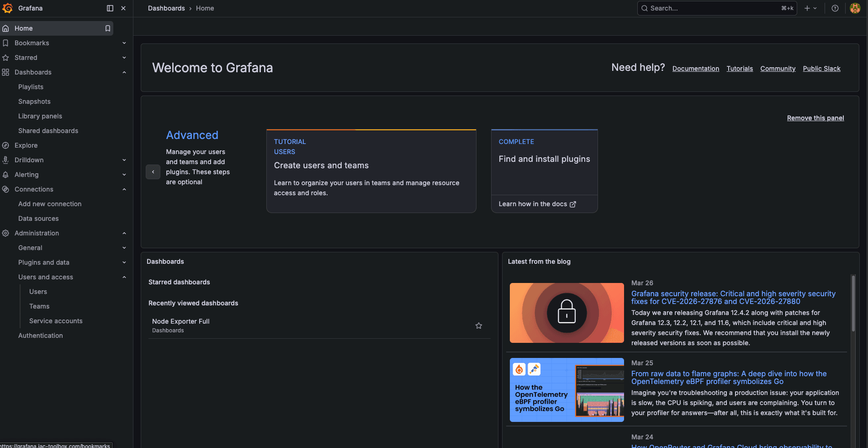
Task: Open the plus New menu
Action: [x=810, y=8]
